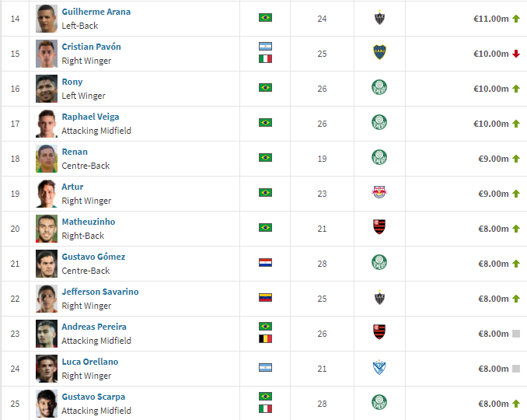Click Andreas Pereira's portrait thumbnail
Screen dimensions: 527x420
(x=47, y=334)
